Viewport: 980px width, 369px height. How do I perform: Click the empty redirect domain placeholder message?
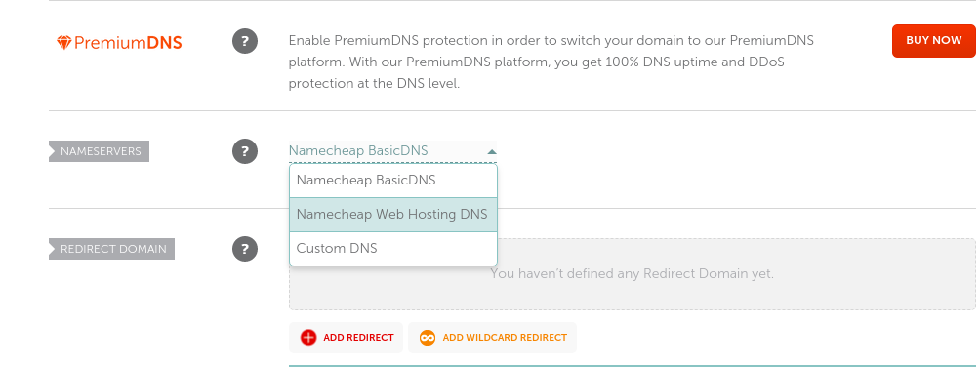[x=632, y=274]
